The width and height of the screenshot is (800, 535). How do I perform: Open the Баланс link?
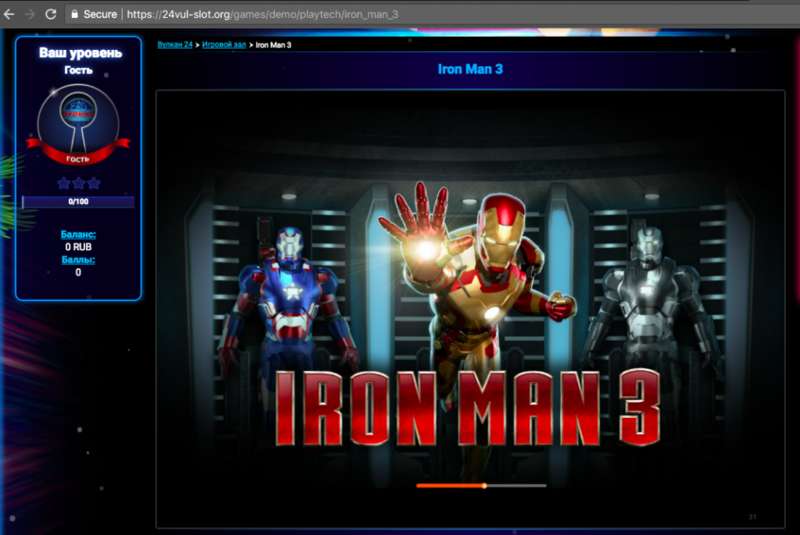point(78,235)
